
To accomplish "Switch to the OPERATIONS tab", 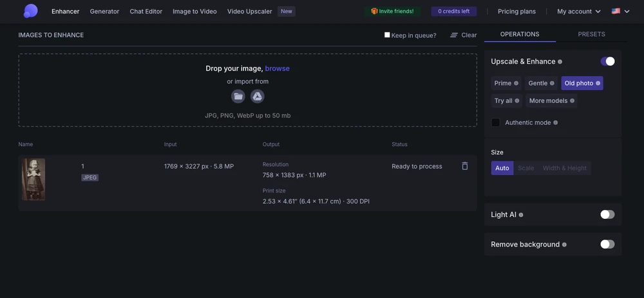I will tap(520, 34).
